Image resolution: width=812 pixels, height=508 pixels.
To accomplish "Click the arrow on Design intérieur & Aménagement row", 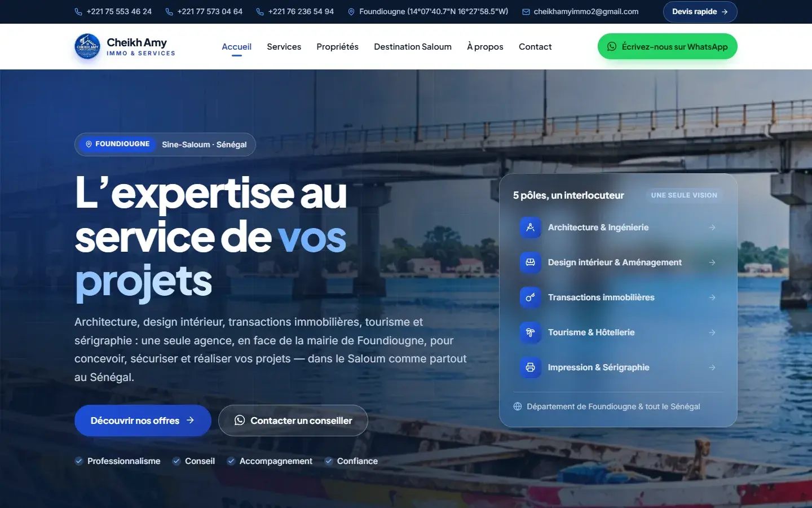I will coord(712,262).
